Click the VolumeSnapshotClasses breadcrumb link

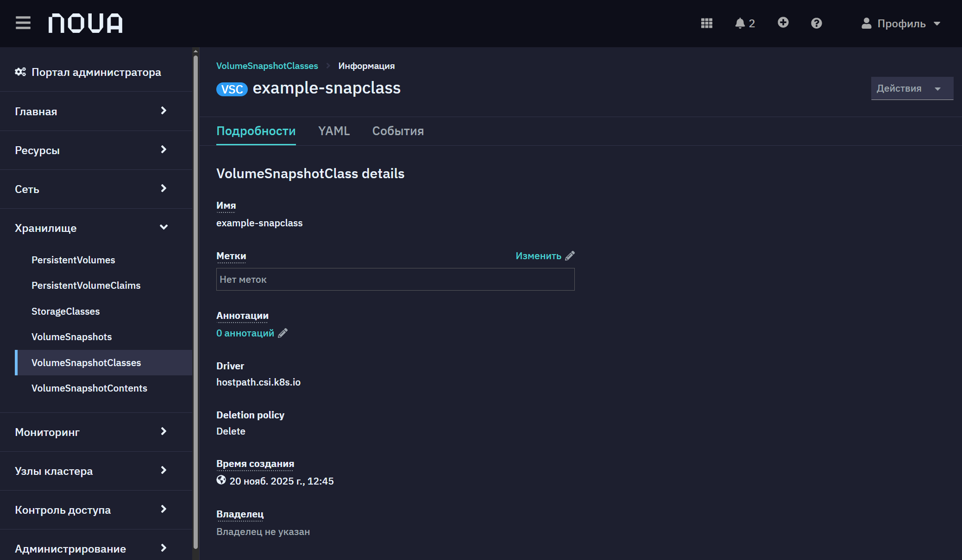click(267, 66)
